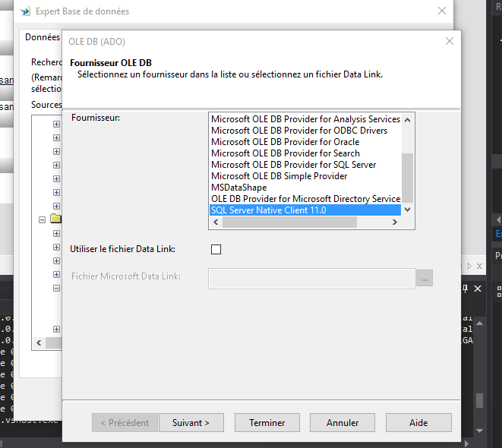Image resolution: width=502 pixels, height=448 pixels.
Task: Open the Data Link file browse button
Action: pos(425,278)
